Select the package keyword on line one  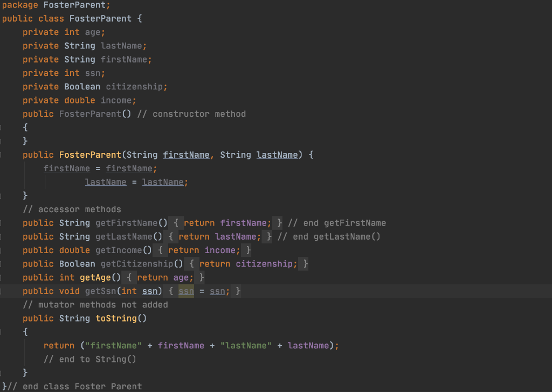pyautogui.click(x=21, y=5)
